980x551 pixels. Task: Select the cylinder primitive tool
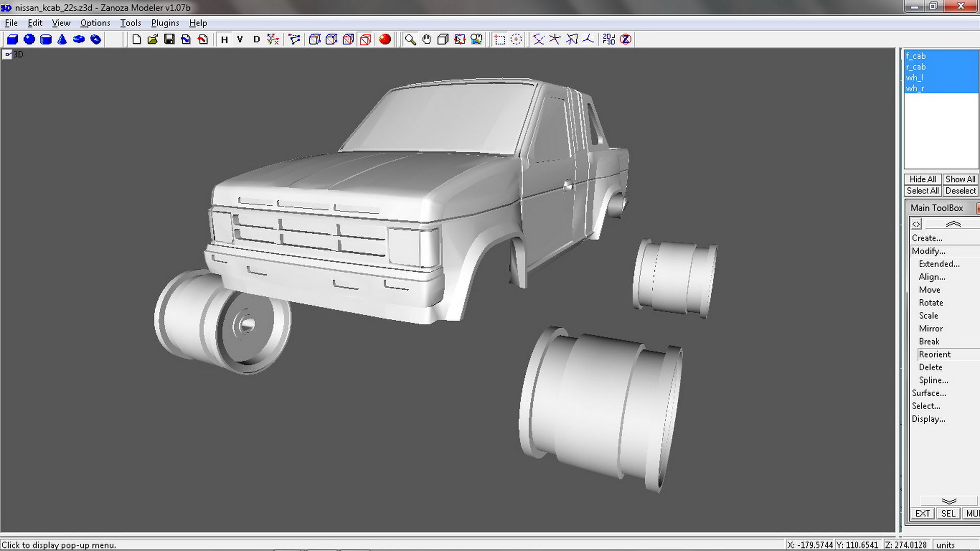(x=46, y=39)
